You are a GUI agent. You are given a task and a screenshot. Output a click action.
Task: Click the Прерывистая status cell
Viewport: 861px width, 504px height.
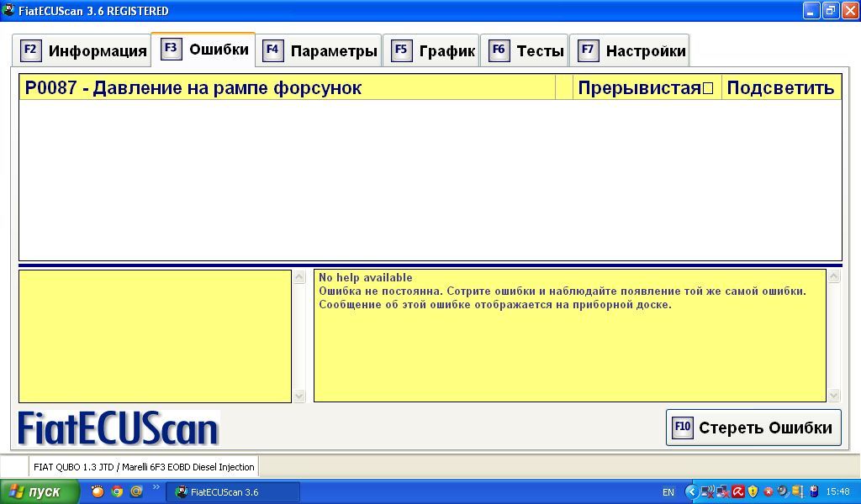click(645, 88)
